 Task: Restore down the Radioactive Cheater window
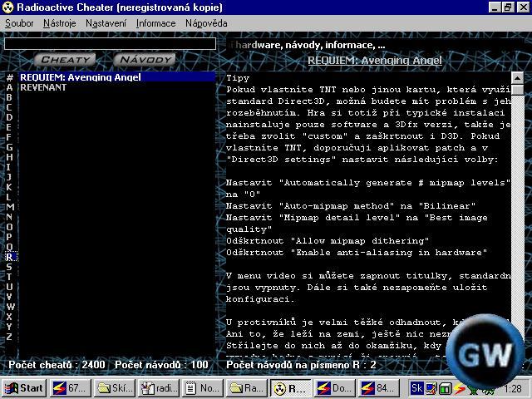coord(508,7)
